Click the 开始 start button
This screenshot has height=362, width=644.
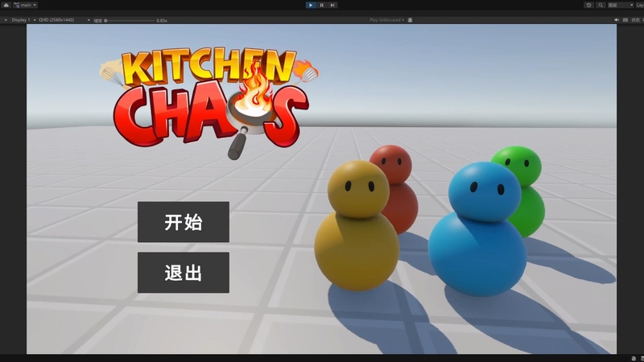pos(184,222)
